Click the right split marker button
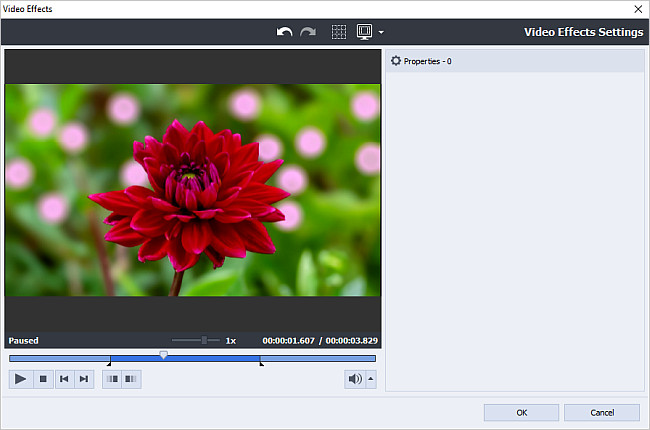The height and width of the screenshot is (430, 650). pyautogui.click(x=131, y=379)
